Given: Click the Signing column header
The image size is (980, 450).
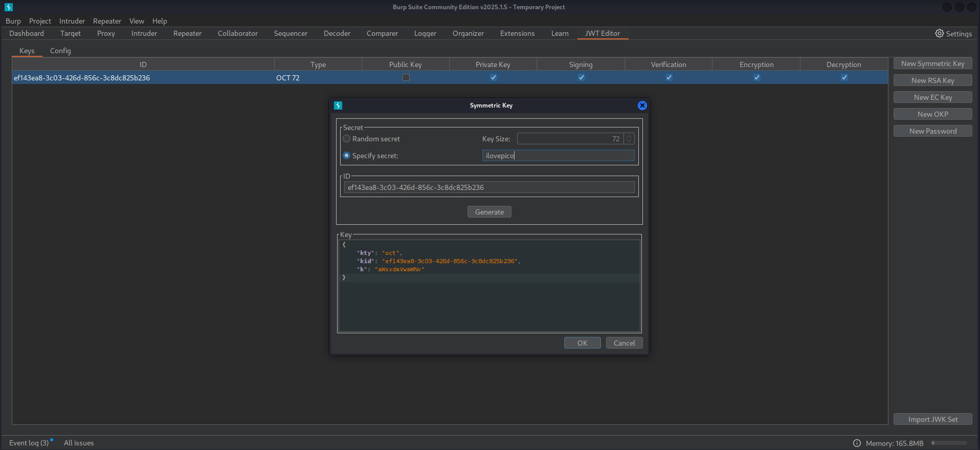Looking at the screenshot, I should click(581, 65).
